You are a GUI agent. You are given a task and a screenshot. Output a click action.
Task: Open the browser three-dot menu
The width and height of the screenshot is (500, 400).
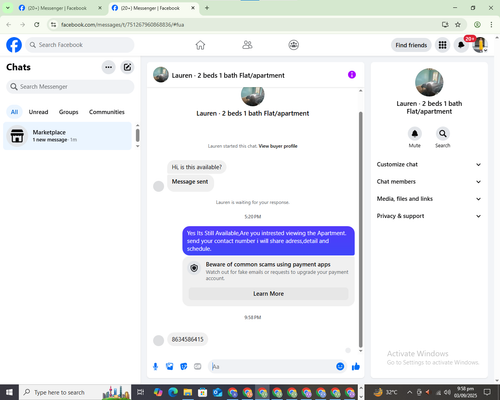491,25
